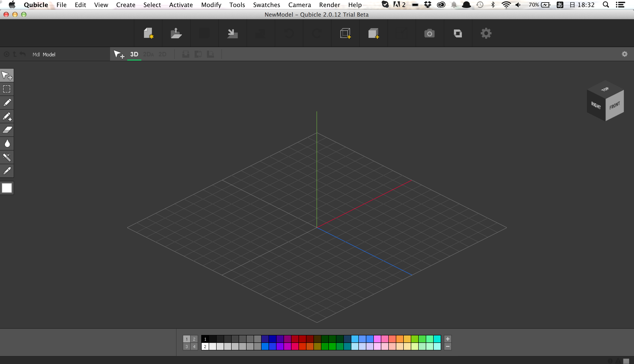
Task: Select the Eraser tool
Action: coord(7,130)
